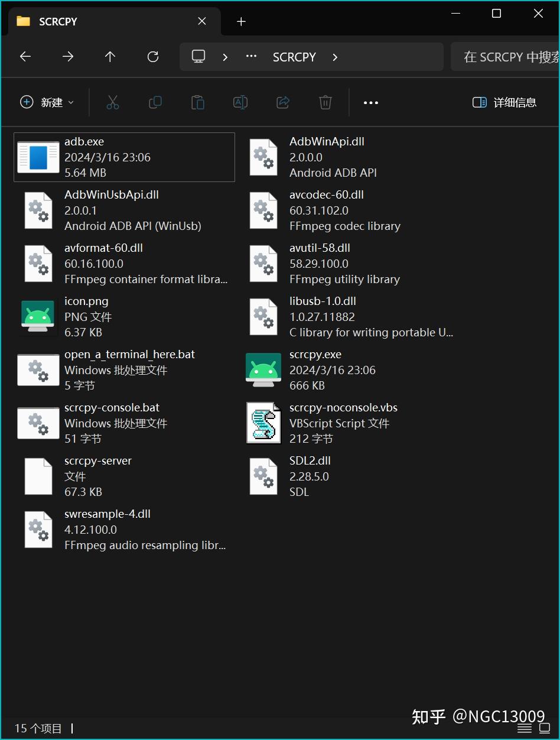Open a new Explorer tab
The width and height of the screenshot is (560, 740).
[x=241, y=21]
